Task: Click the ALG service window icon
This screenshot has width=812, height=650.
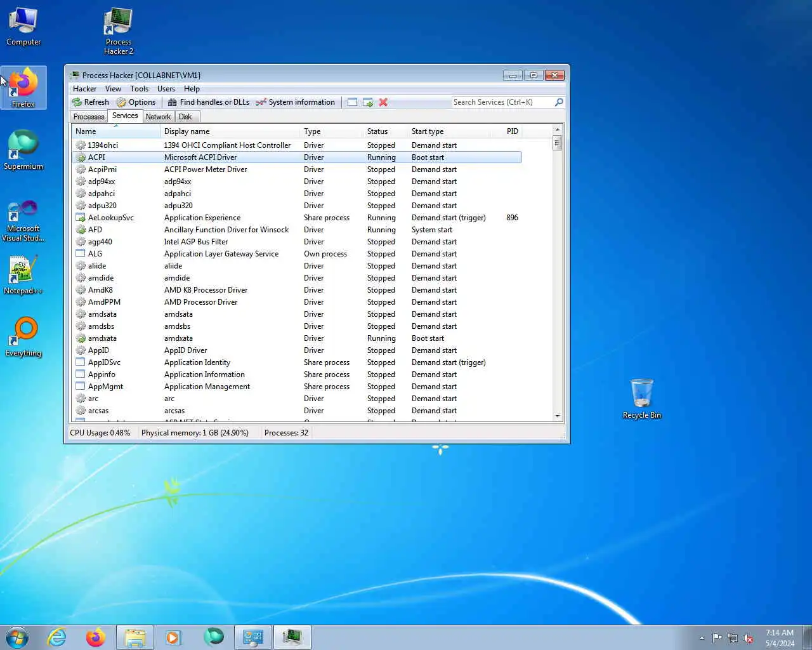Action: tap(81, 254)
